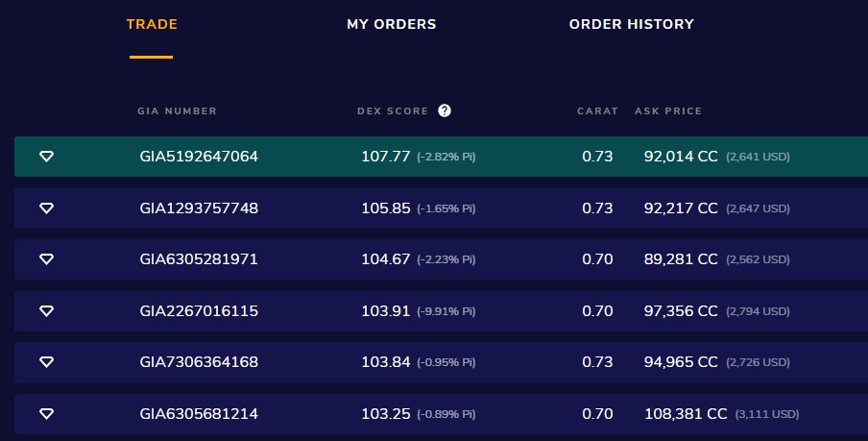Open GIA7306364168 diamond listing

199,362
